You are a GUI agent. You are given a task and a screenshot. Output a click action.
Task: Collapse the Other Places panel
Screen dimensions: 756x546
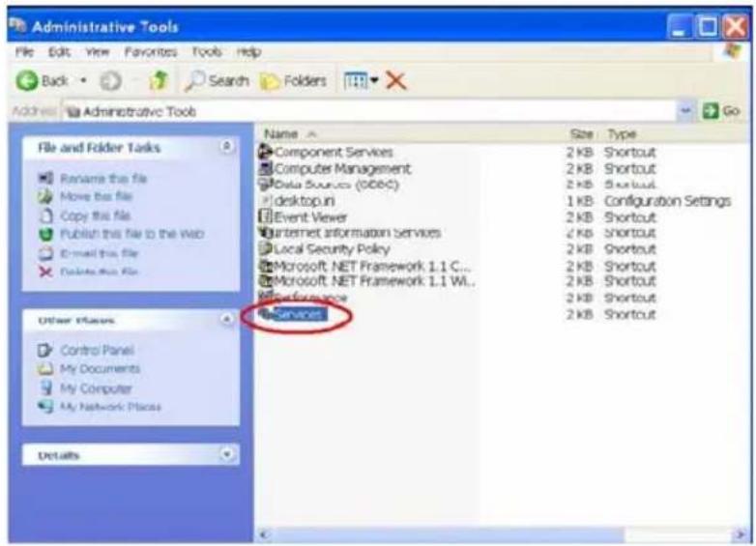(226, 319)
